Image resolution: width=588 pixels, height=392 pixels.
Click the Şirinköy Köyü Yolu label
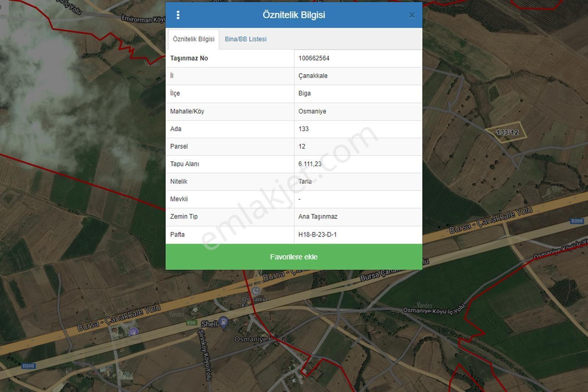coord(205,355)
